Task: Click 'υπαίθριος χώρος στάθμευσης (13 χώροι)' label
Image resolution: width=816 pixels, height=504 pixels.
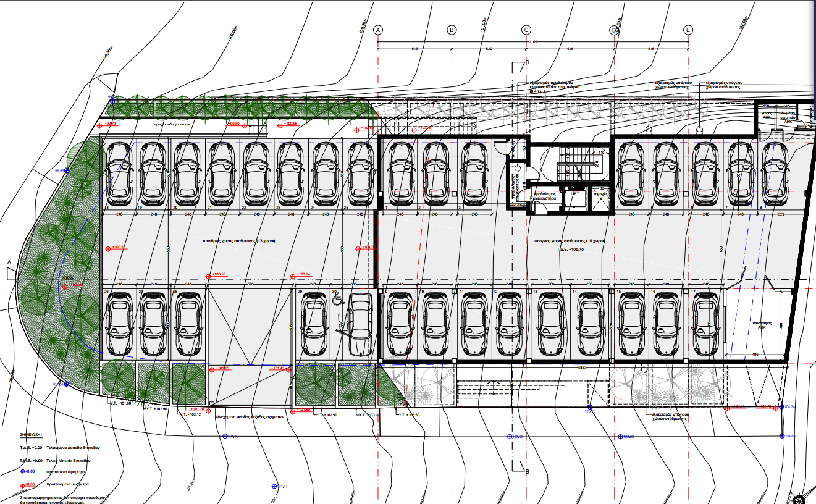Action: tap(240, 240)
